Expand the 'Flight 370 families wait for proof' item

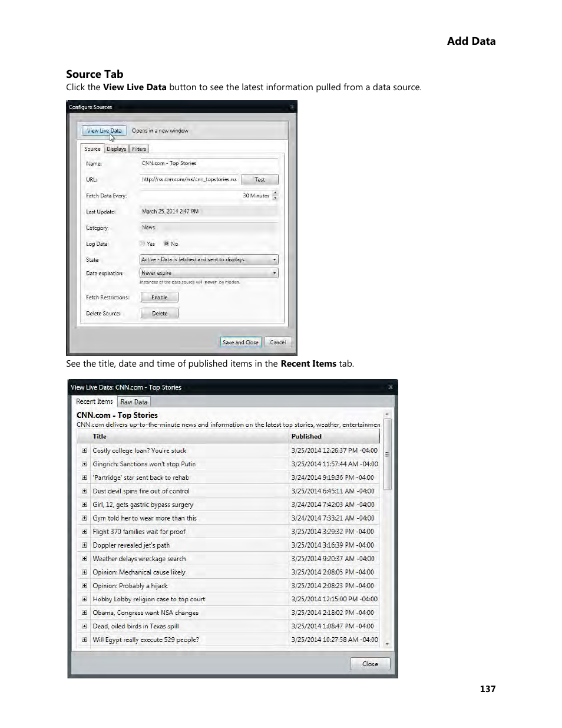click(x=84, y=531)
